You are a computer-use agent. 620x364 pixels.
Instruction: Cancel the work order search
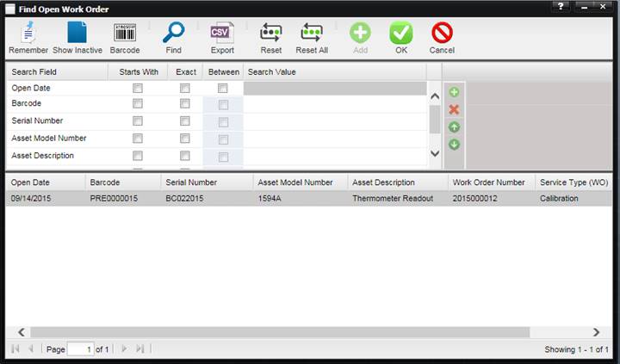tap(442, 33)
